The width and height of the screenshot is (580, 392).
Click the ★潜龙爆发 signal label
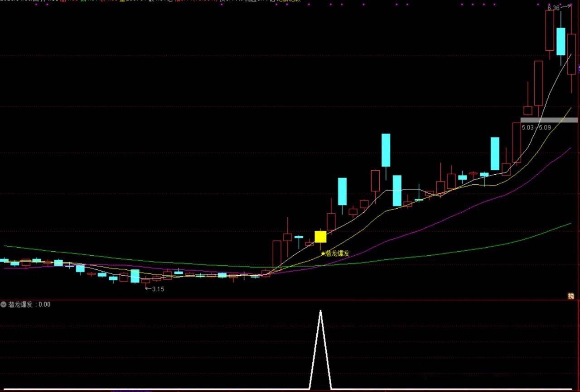click(335, 253)
